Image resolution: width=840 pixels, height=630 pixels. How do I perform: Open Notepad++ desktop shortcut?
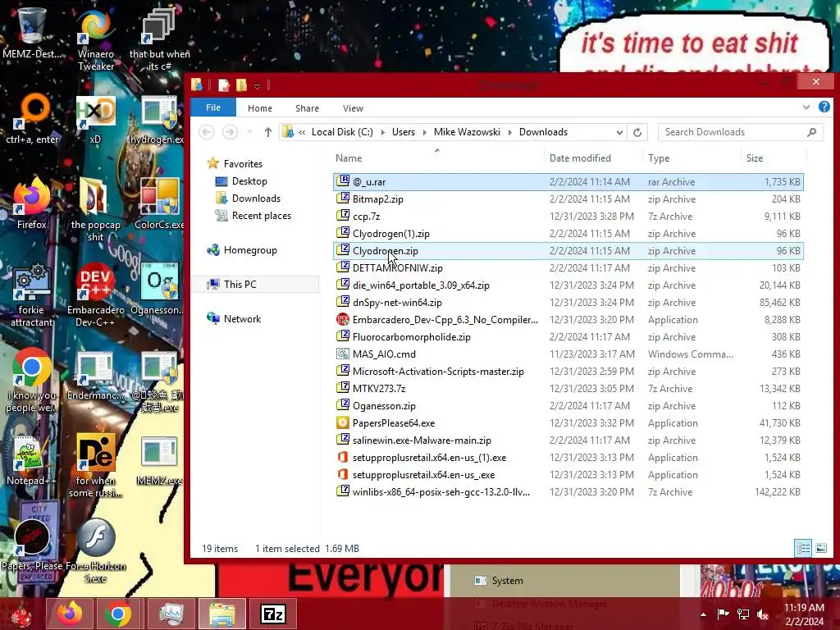[x=31, y=461]
